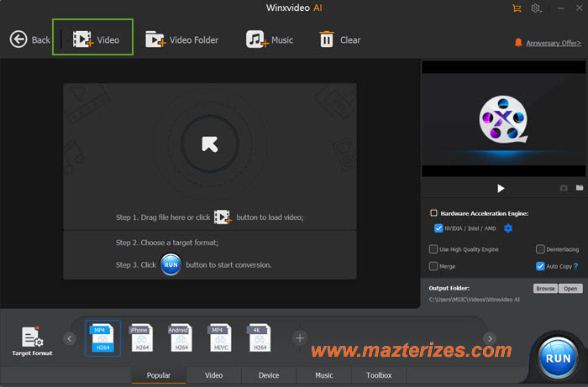
Task: Load a Video Folder
Action: tap(181, 39)
